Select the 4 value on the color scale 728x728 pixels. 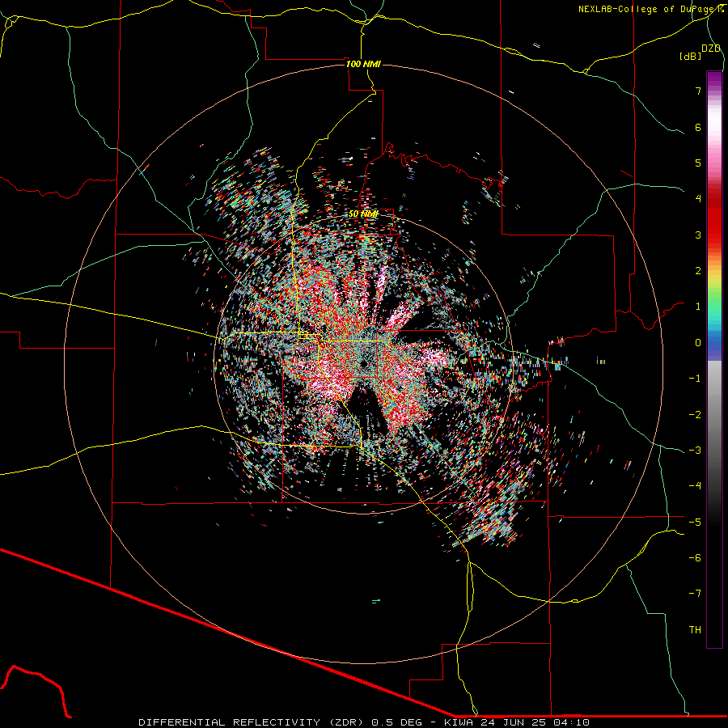698,198
